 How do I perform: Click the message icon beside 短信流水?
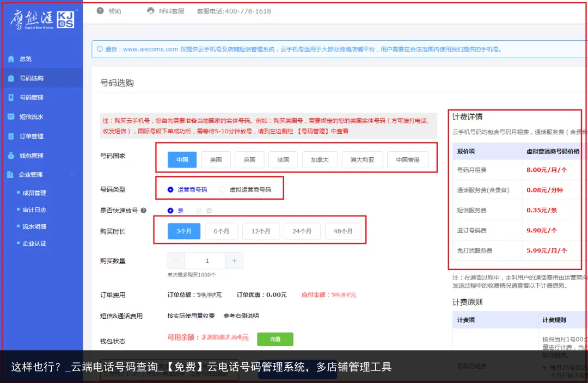coord(11,117)
